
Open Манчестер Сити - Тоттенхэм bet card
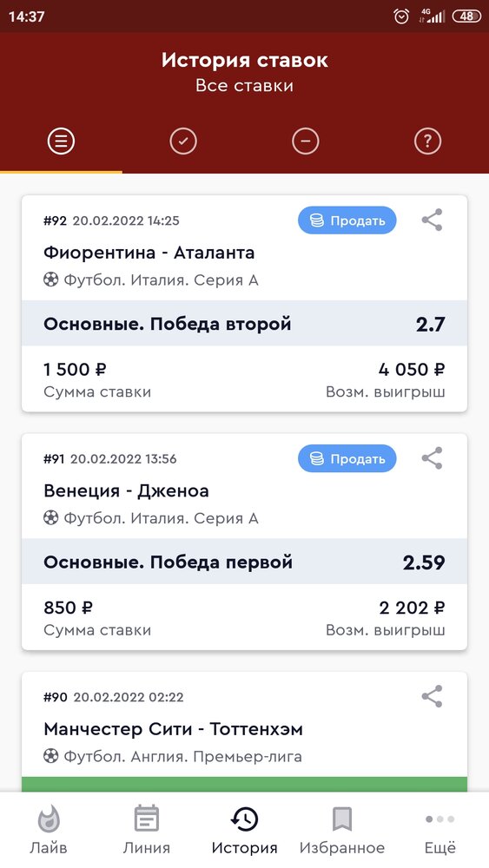tap(244, 732)
